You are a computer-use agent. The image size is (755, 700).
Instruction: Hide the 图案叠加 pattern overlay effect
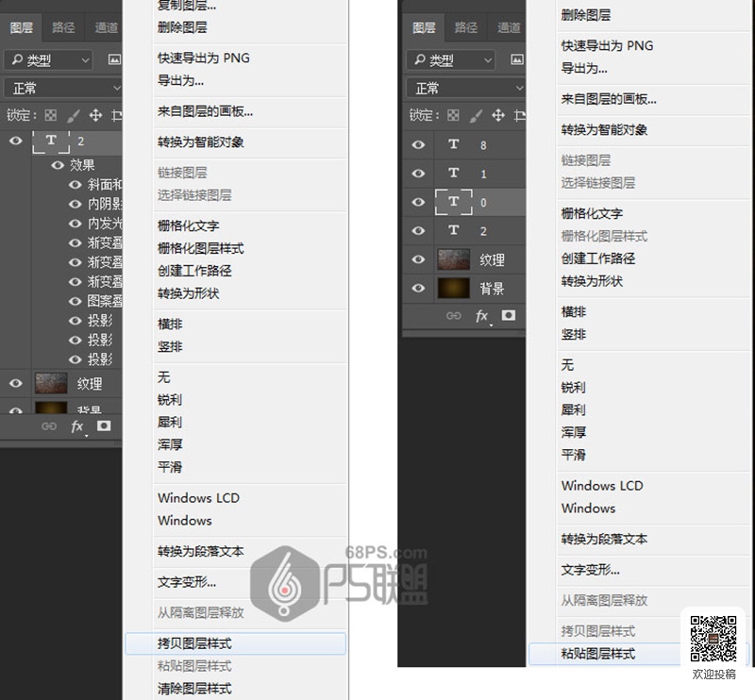[x=75, y=301]
